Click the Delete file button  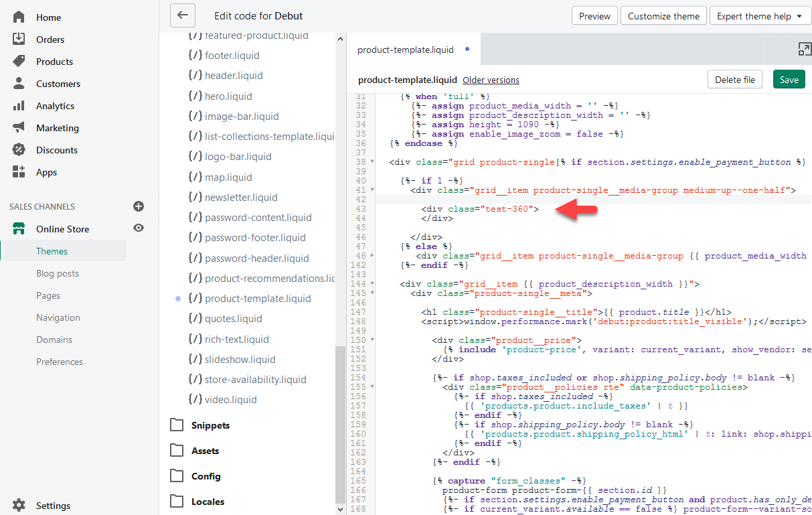(x=735, y=79)
